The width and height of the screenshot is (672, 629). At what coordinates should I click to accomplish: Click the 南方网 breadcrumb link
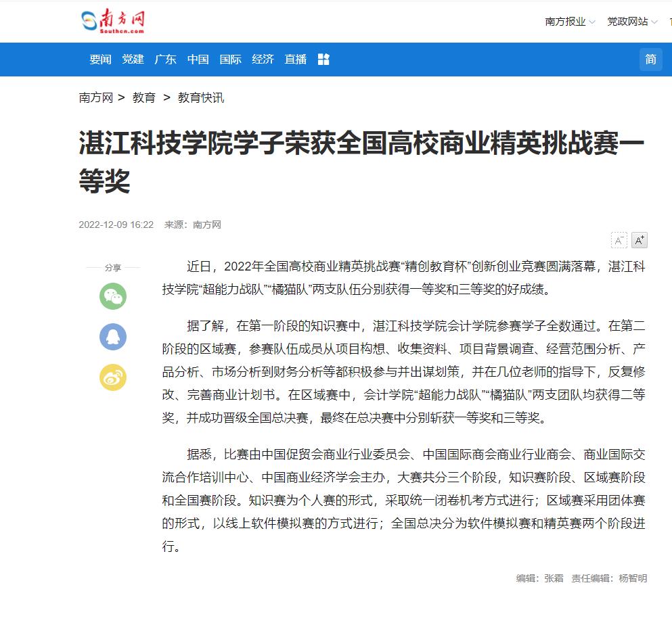pyautogui.click(x=96, y=97)
